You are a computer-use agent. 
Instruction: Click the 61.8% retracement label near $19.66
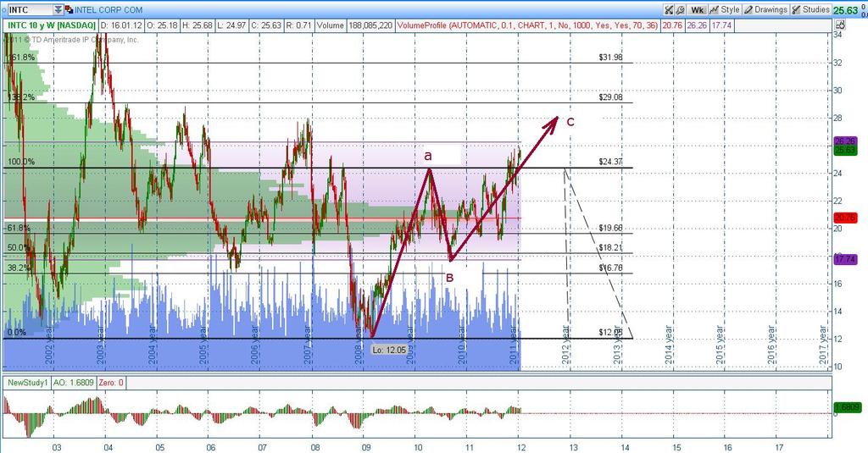click(x=18, y=228)
